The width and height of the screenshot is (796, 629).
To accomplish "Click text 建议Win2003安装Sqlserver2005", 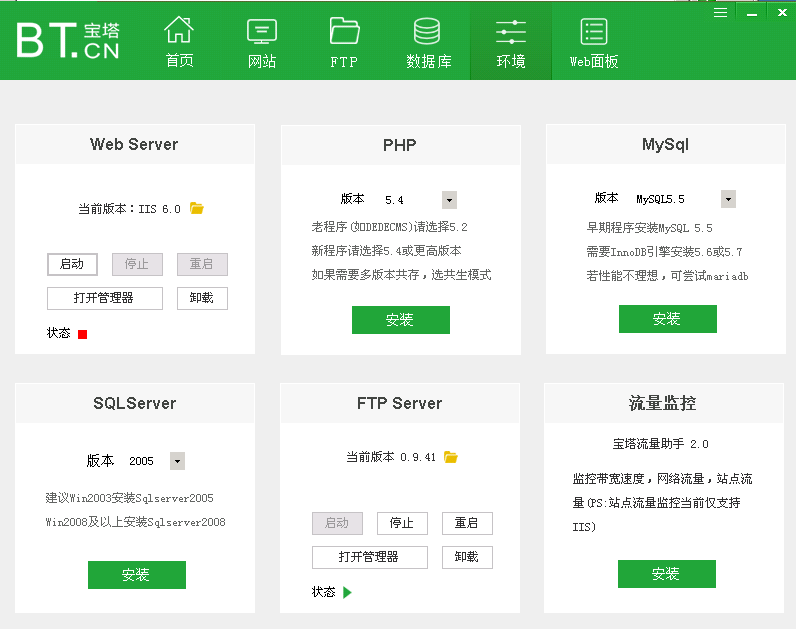I will coord(129,498).
